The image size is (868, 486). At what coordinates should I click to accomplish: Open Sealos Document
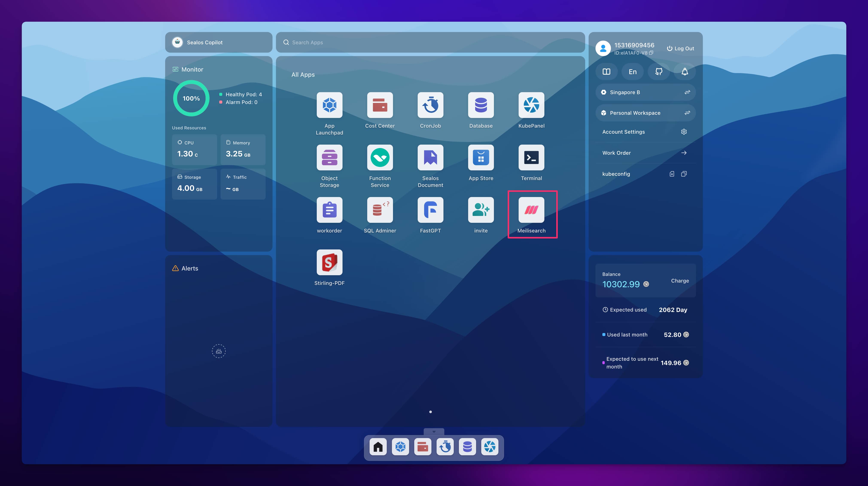point(430,157)
